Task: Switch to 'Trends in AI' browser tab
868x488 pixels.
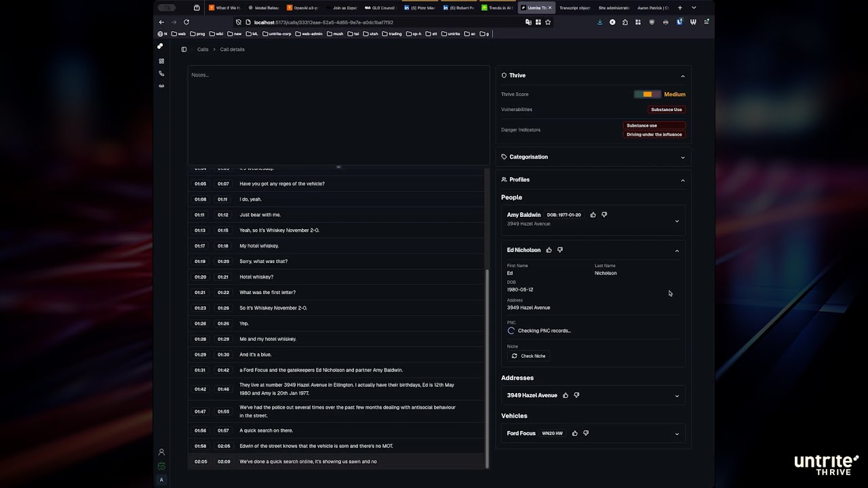Action: [x=497, y=7]
